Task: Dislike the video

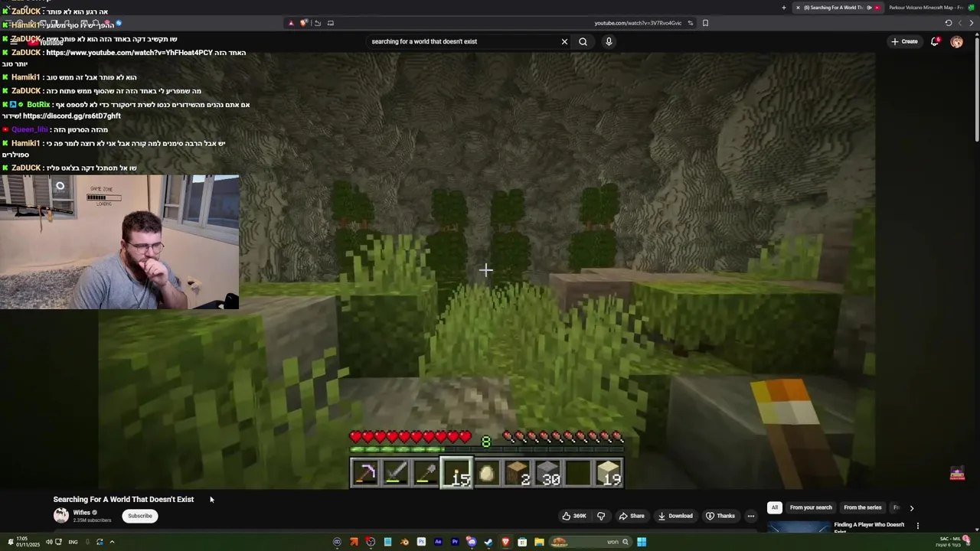Action: coord(601,516)
